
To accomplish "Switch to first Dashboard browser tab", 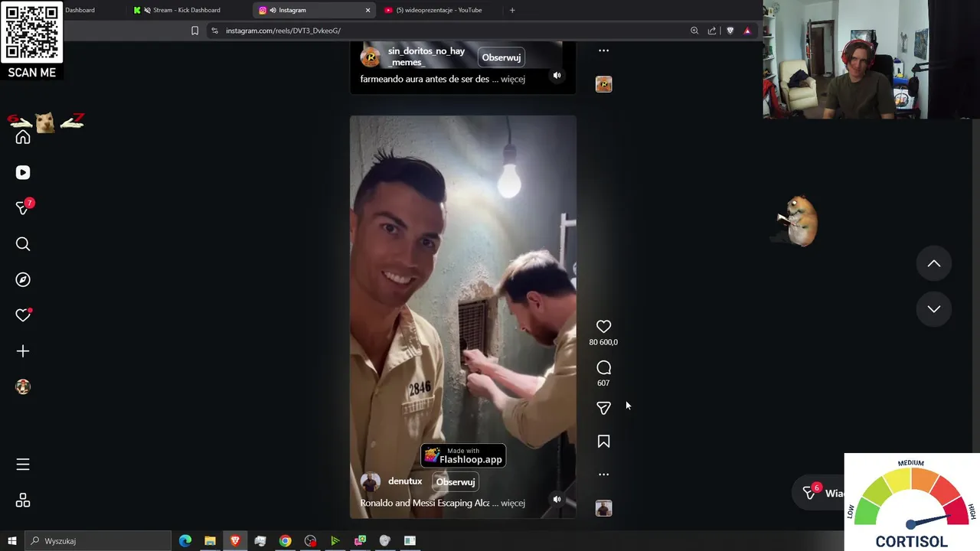I will (80, 10).
